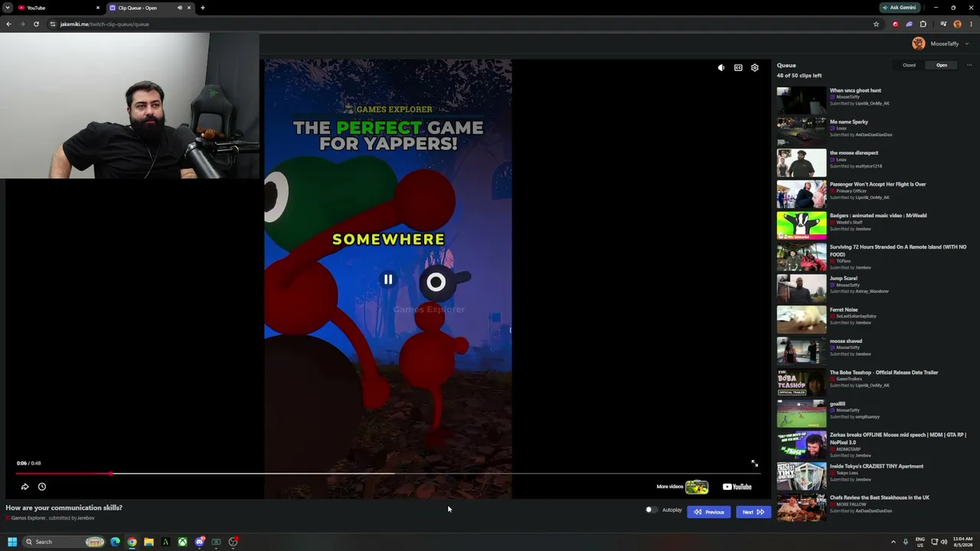Image resolution: width=980 pixels, height=551 pixels.
Task: Click the MooseTaffy profile avatar
Action: (919, 44)
